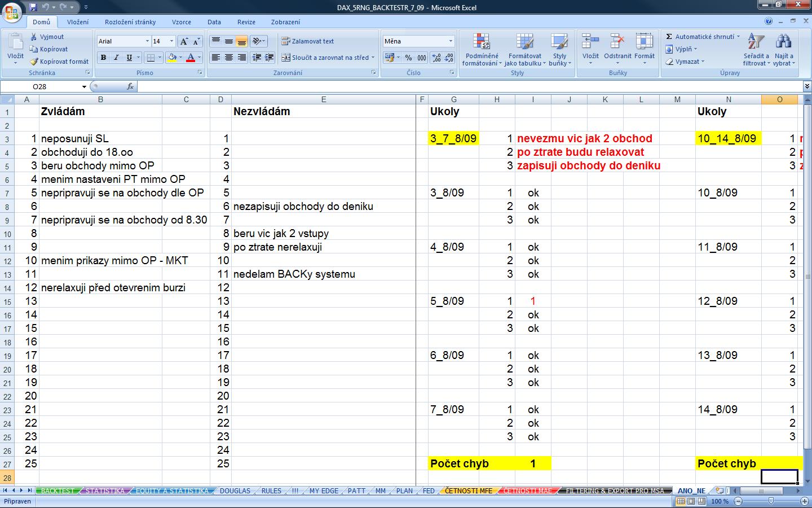Select cell with Počet chyb label

[x=460, y=463]
